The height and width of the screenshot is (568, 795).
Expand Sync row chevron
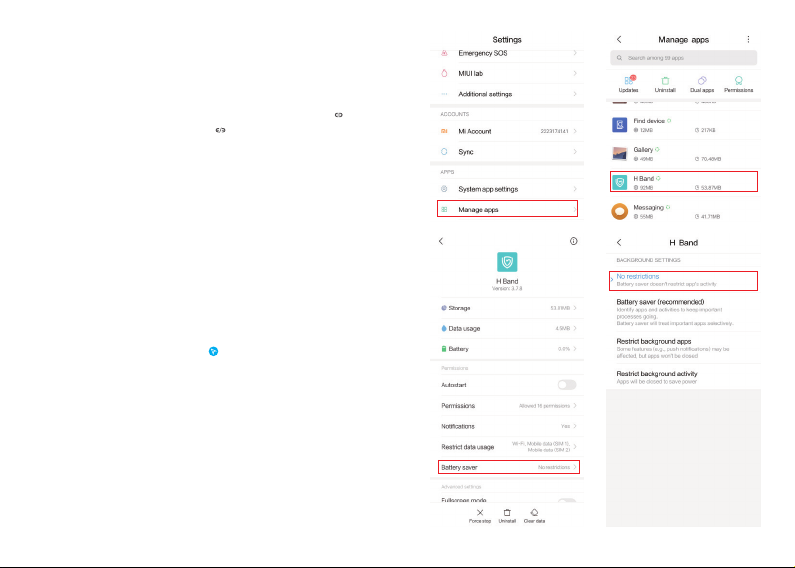575,152
